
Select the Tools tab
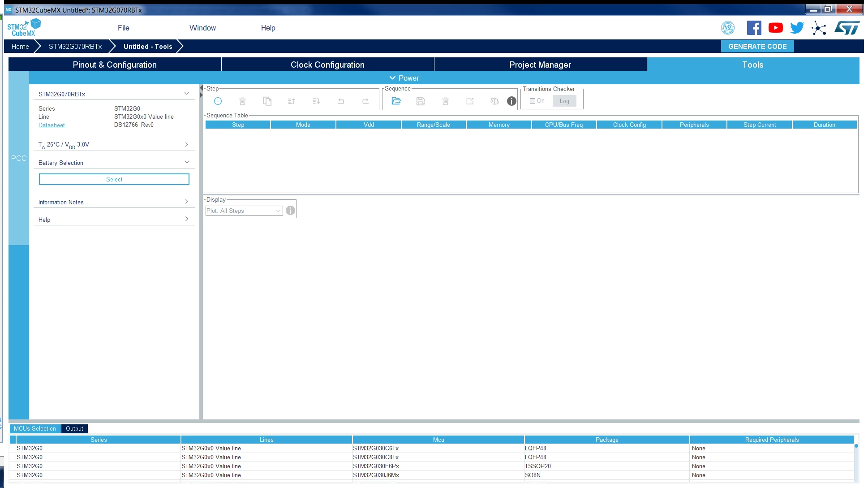pos(753,65)
